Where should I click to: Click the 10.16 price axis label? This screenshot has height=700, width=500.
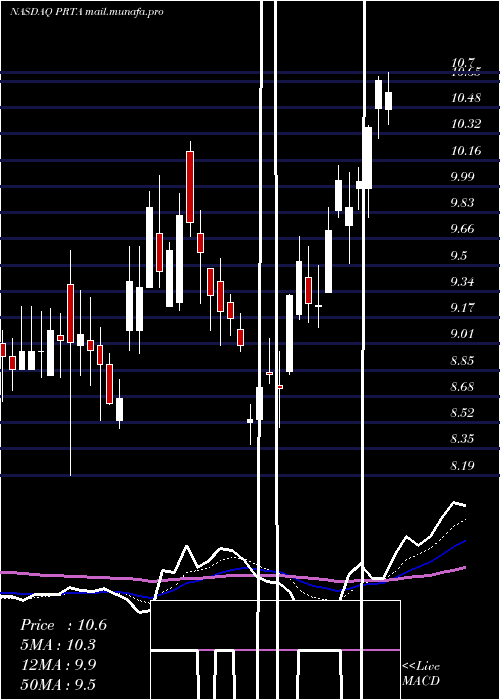tap(466, 150)
